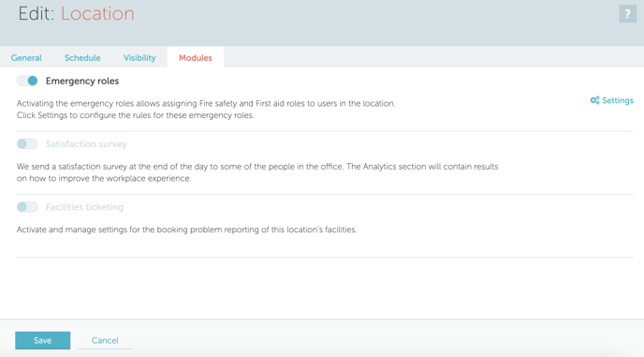Save the location changes
644x357 pixels.
tap(43, 340)
